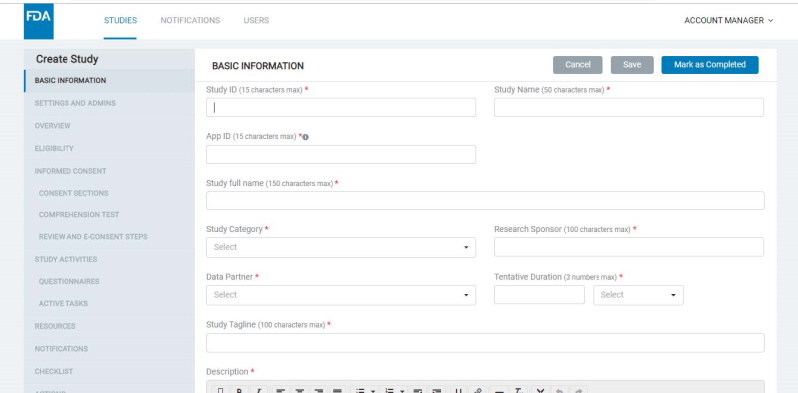This screenshot has width=798, height=393.
Task: Toggle italic in description editor toolbar
Action: pyautogui.click(x=259, y=390)
